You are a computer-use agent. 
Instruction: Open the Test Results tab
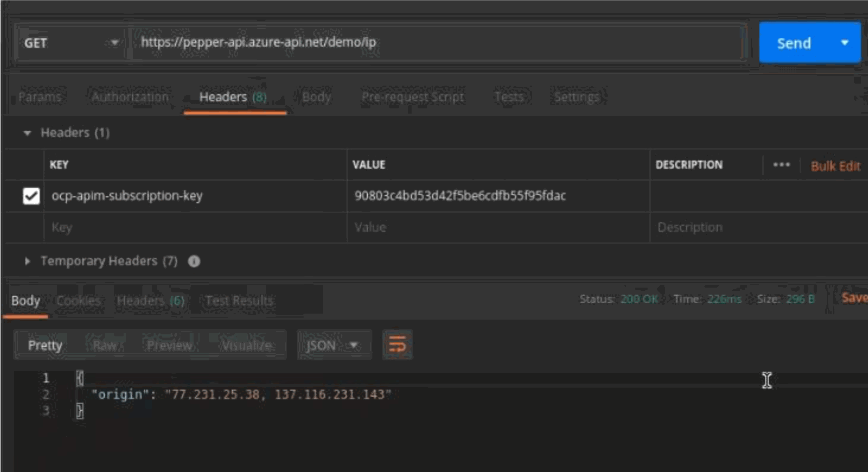point(240,300)
